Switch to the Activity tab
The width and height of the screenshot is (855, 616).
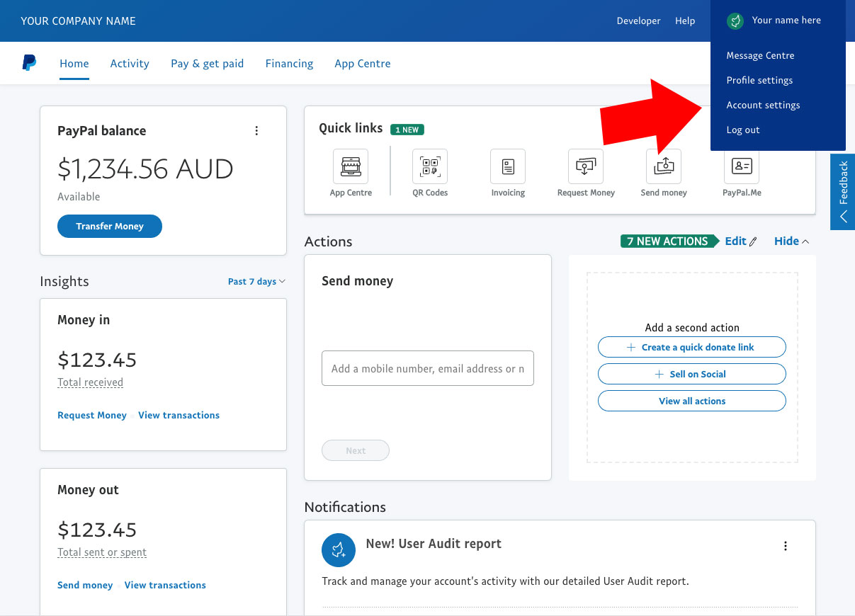point(130,63)
